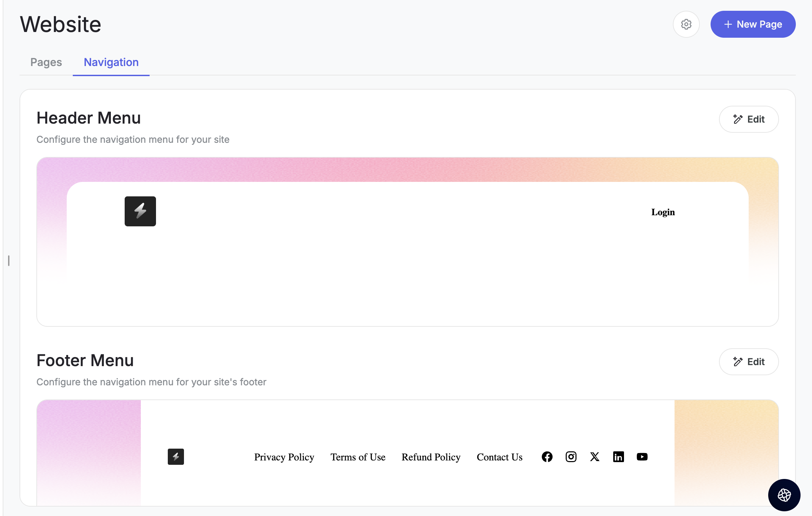812x516 pixels.
Task: Click the lightning bolt logo in header preview
Action: click(x=140, y=211)
